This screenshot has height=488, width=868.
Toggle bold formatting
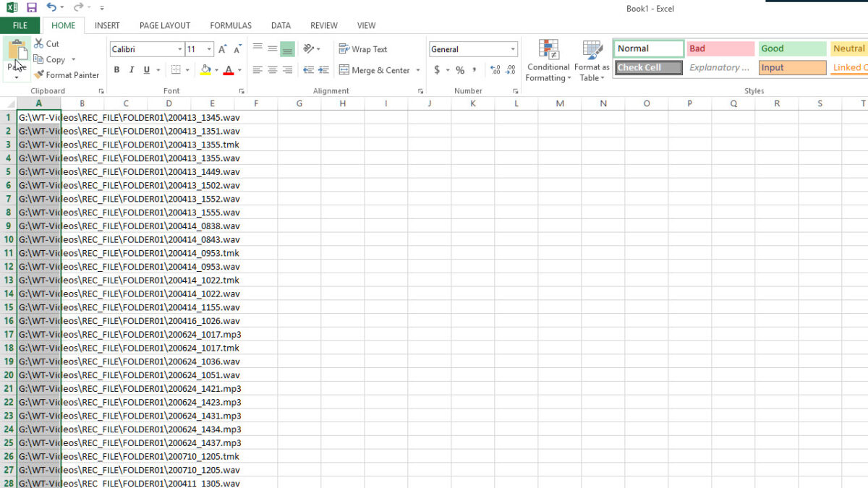tap(116, 70)
